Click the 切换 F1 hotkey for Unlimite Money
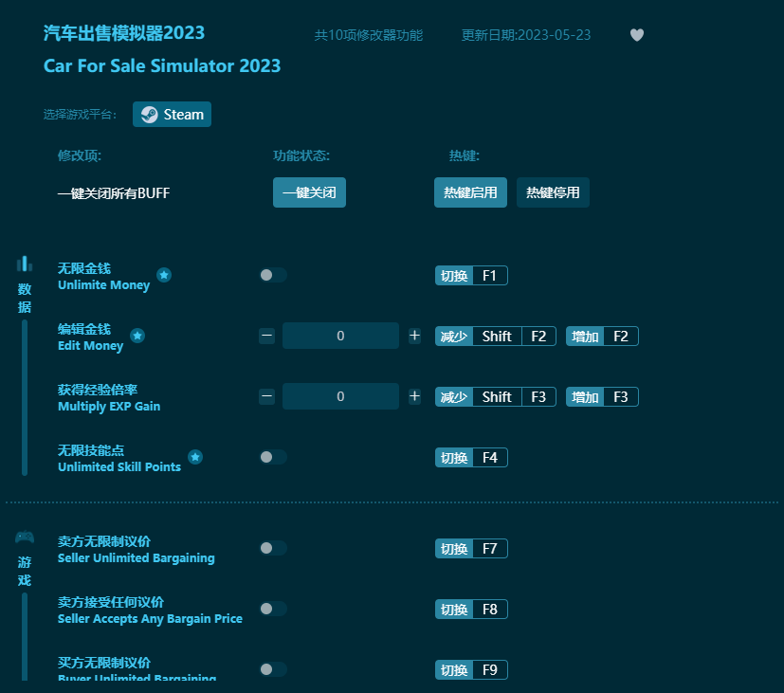 tap(471, 276)
